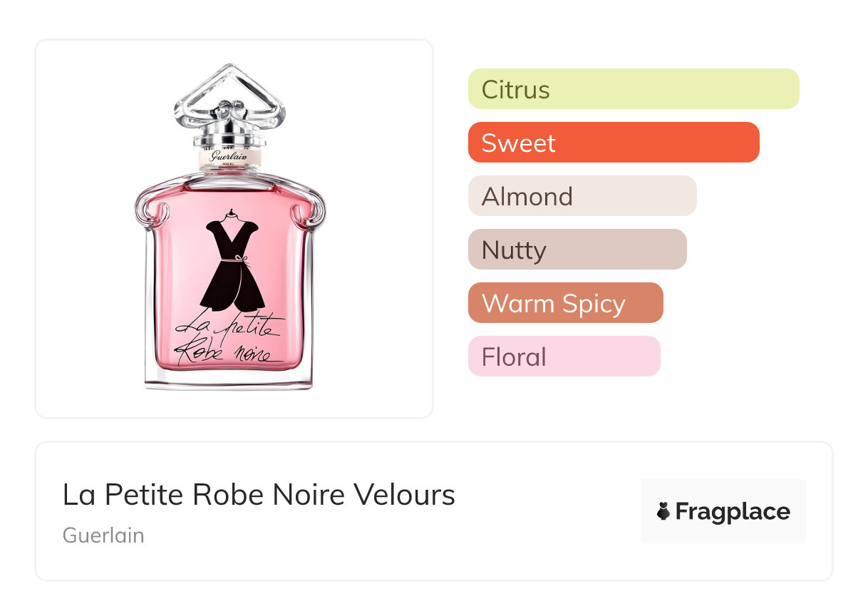This screenshot has width=868, height=616.
Task: Open the La Petite Robe Noire Velours title
Action: click(x=259, y=495)
